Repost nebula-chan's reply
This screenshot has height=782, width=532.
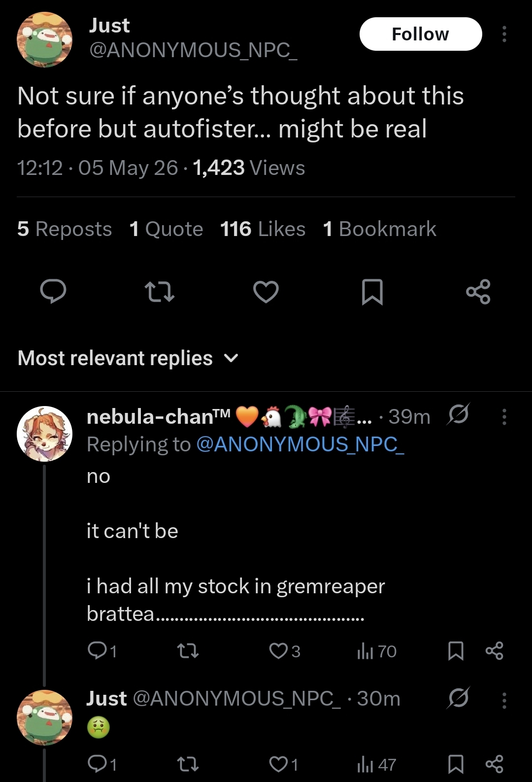coord(188,651)
